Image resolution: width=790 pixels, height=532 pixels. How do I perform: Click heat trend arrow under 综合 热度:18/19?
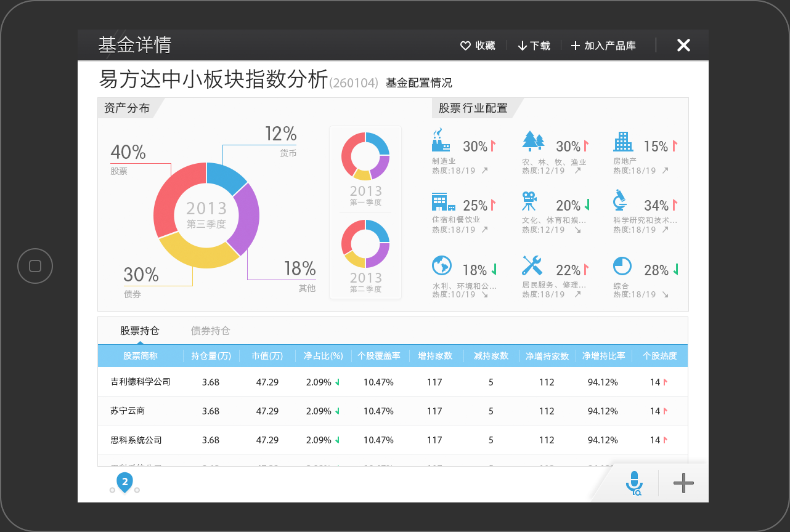pyautogui.click(x=665, y=295)
